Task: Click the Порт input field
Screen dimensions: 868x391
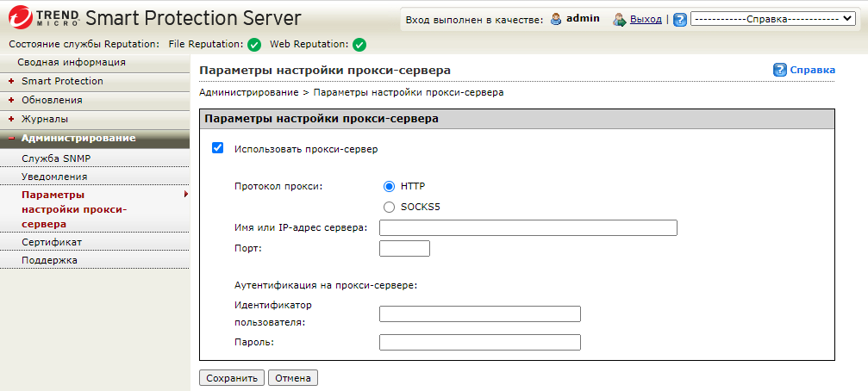Action: [404, 249]
